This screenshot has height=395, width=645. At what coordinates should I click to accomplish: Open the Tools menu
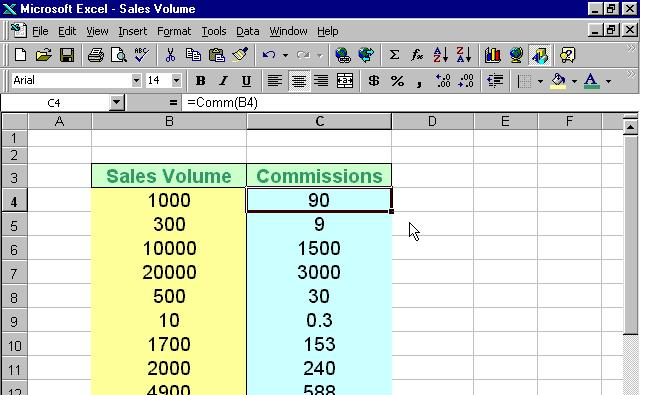[213, 31]
